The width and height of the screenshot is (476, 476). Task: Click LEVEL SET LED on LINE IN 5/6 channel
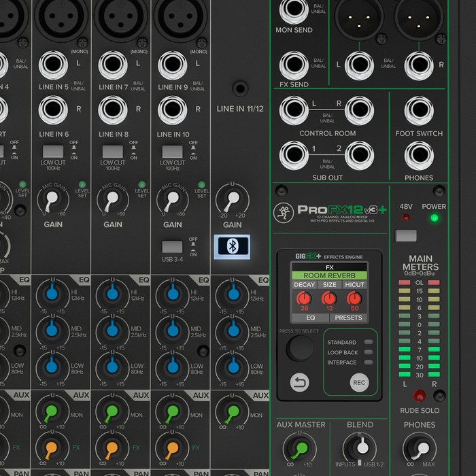[82, 184]
